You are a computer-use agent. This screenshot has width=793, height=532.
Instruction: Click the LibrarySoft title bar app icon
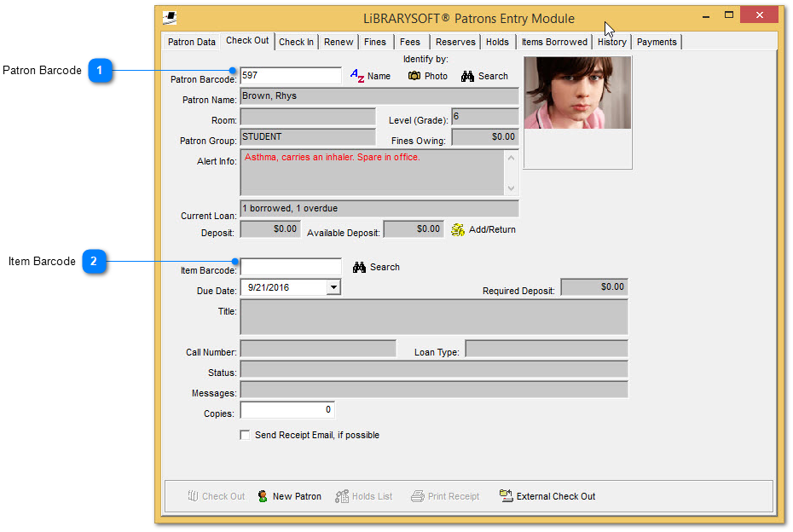point(171,17)
